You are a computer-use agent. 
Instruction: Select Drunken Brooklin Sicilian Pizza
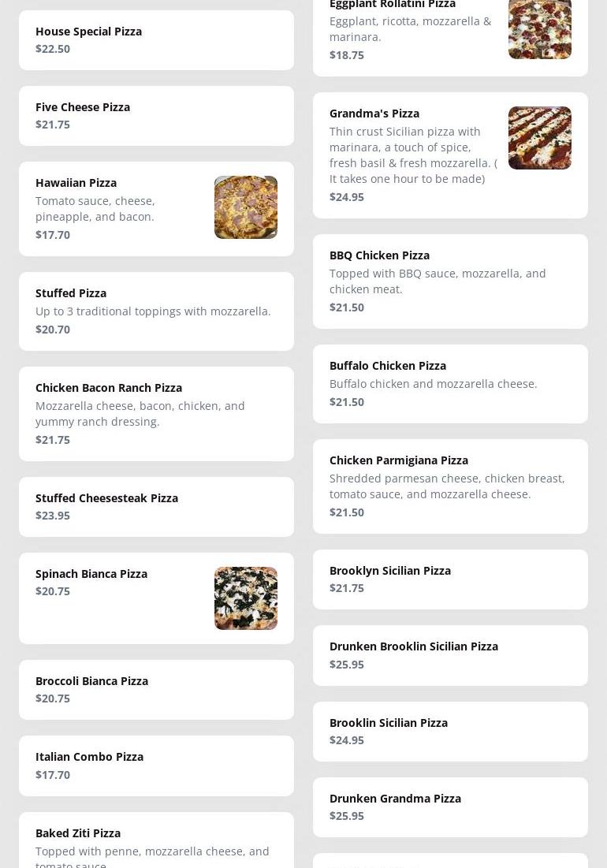[450, 655]
